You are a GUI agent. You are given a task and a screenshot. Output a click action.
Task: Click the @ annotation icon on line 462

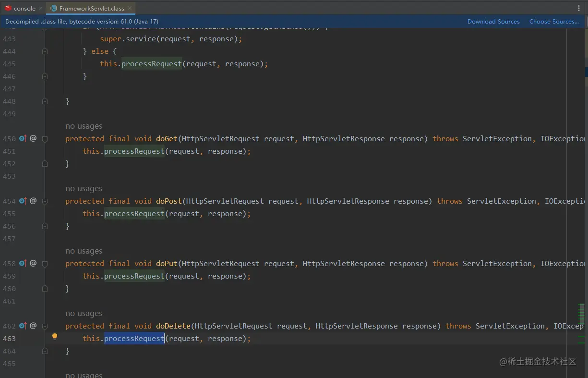coord(33,326)
